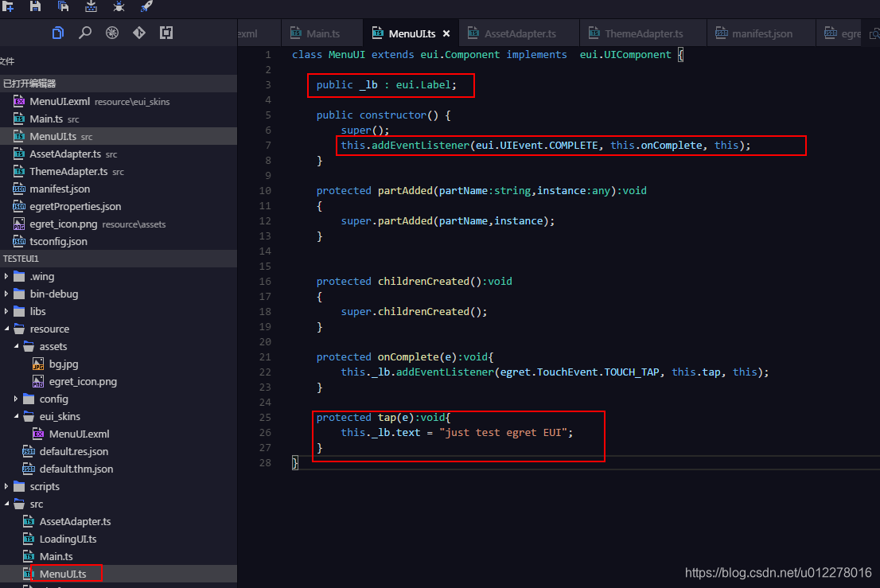Start debugging with the bug toolbar icon
Screen dimensions: 880x588
(119, 7)
